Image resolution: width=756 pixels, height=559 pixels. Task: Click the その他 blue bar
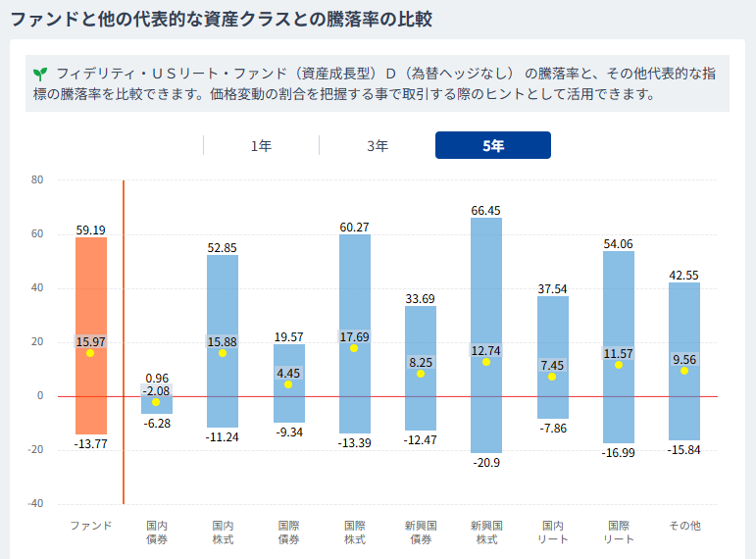684,361
